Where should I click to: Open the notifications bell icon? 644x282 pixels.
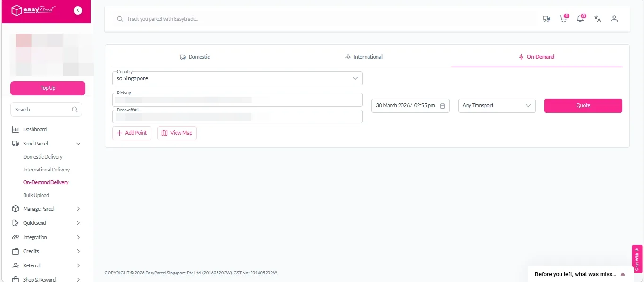coord(580,19)
